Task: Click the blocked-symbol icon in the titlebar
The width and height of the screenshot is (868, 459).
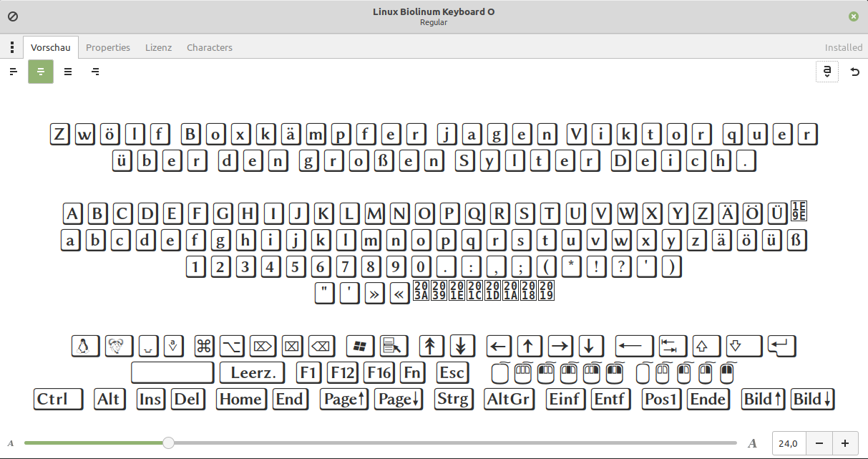Action: click(12, 16)
